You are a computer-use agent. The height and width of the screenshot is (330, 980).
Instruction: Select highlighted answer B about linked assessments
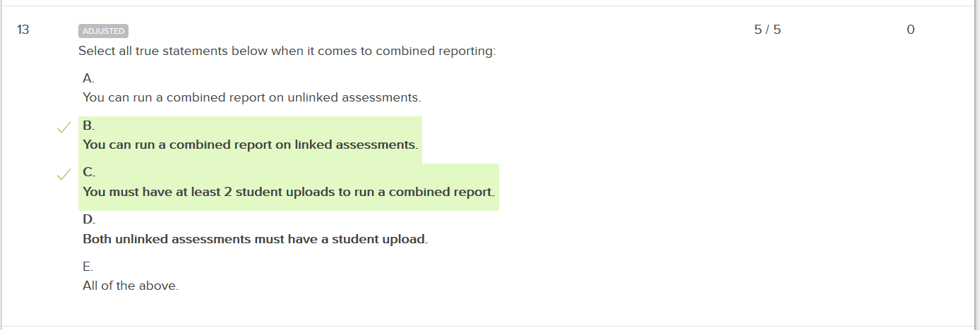coord(250,140)
